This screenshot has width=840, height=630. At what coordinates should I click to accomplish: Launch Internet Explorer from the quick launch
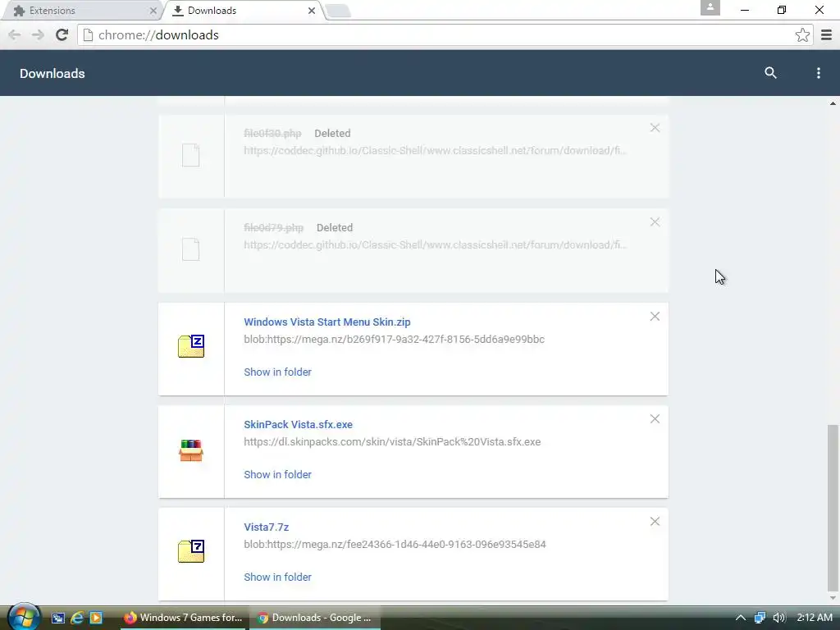(x=76, y=618)
